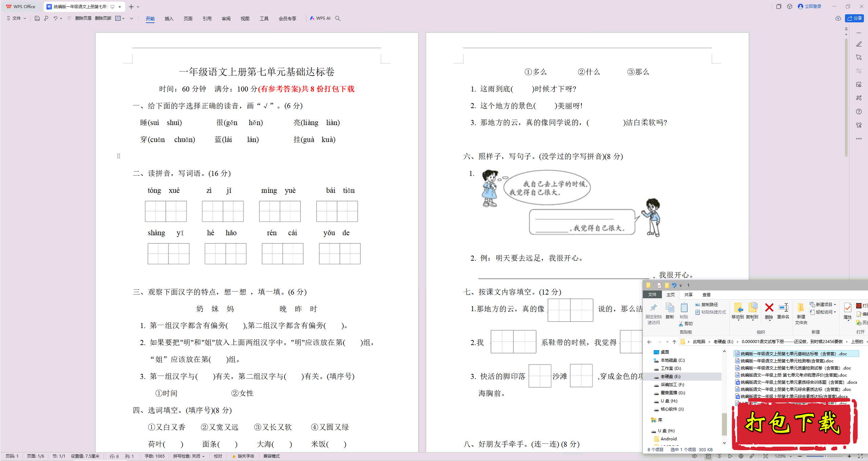
Task: Click 复制路径 in Explorer ribbon
Action: [707, 304]
